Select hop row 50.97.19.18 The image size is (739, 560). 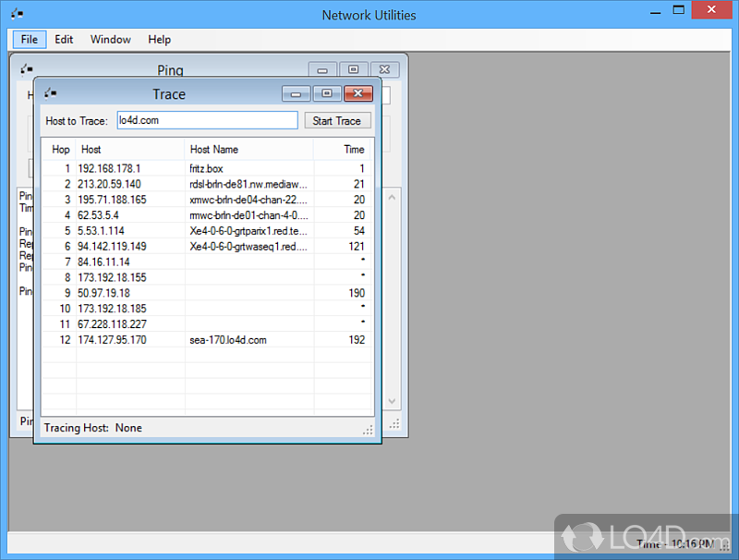click(206, 293)
